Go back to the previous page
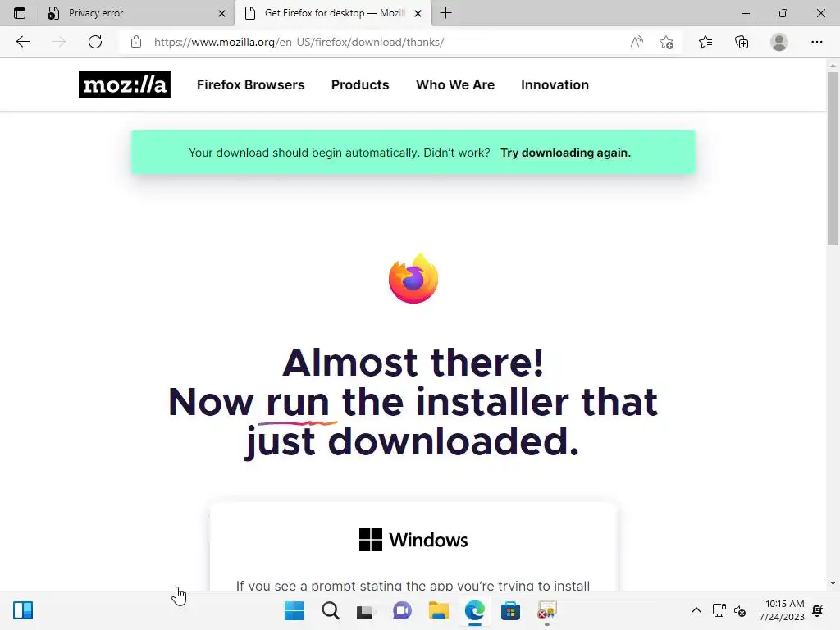Viewport: 840px width, 630px height. pos(22,42)
